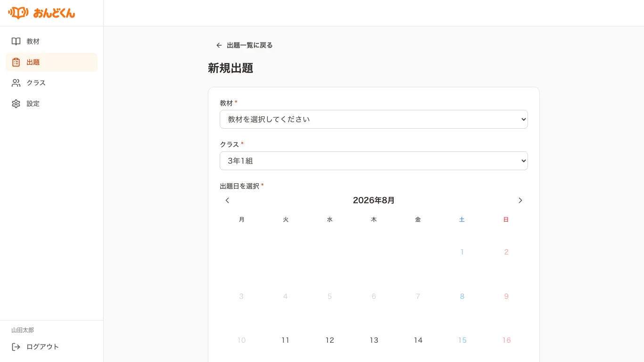Screen dimensions: 644x362
Task: Click the back arrow icon
Action: (x=219, y=45)
